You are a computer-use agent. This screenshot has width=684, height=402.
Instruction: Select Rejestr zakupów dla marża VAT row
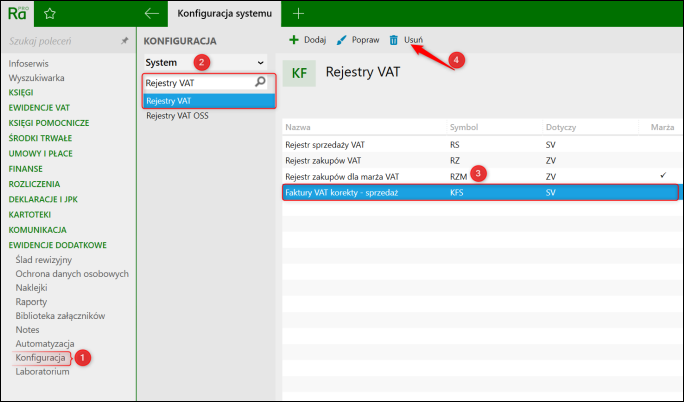coord(481,177)
